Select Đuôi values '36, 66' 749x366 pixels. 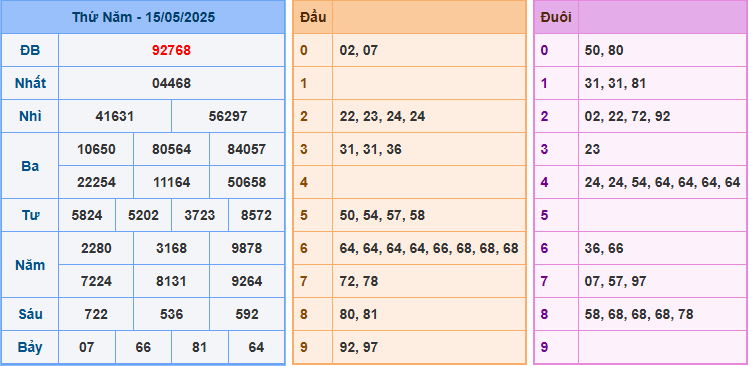coord(604,248)
